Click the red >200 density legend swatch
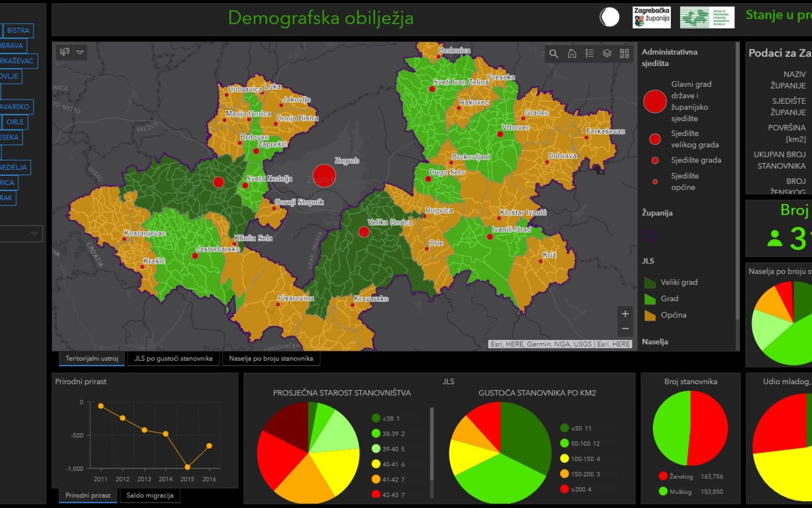Viewport: 812px width, 508px height. (564, 489)
